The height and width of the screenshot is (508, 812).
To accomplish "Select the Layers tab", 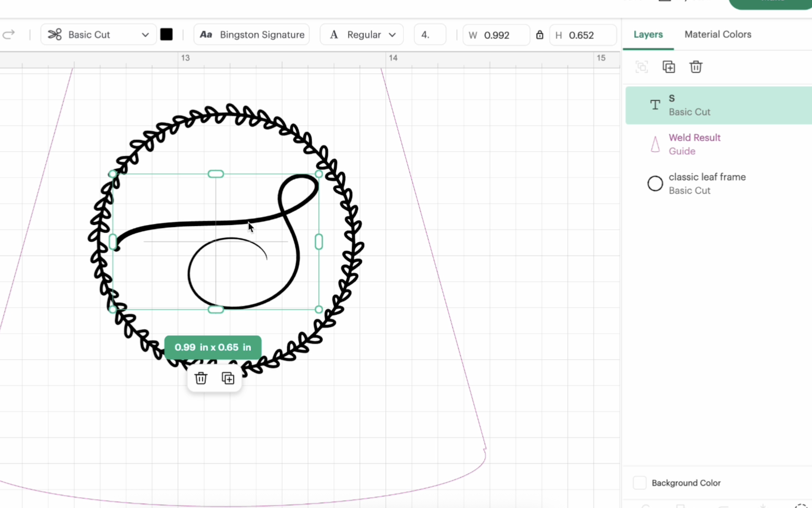I will (648, 34).
